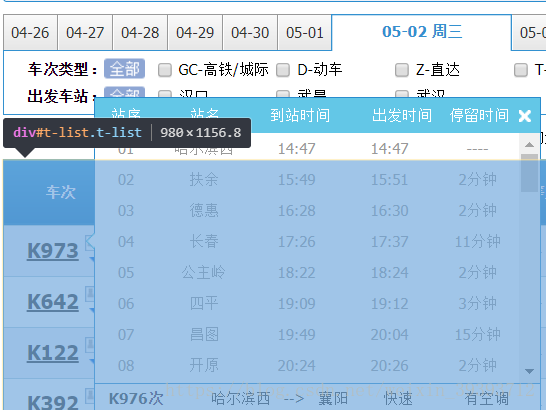Select the 04-26 date tab
This screenshot has height=410, width=546.
point(30,33)
